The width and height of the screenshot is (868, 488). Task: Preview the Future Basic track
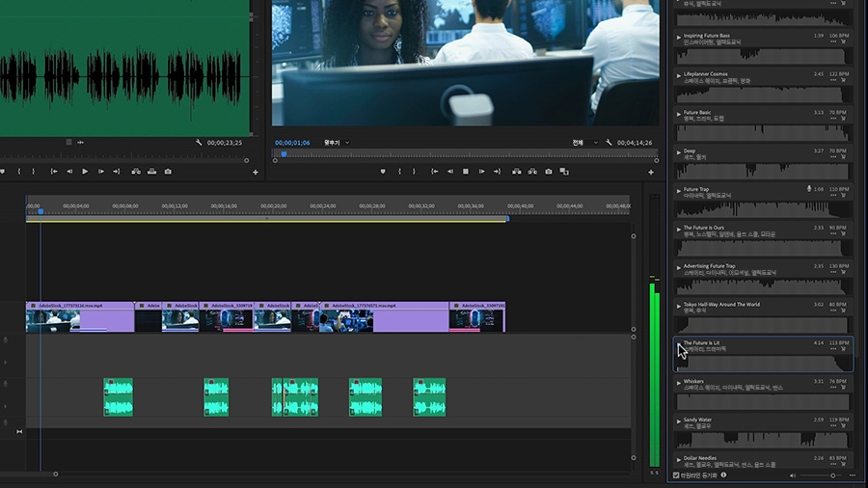pyautogui.click(x=679, y=115)
